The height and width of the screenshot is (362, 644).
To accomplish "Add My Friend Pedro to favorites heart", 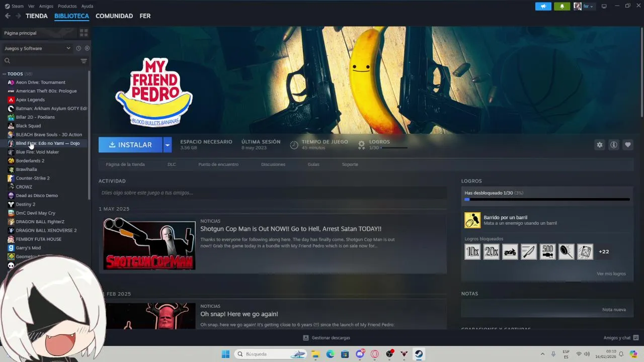I will tap(628, 145).
